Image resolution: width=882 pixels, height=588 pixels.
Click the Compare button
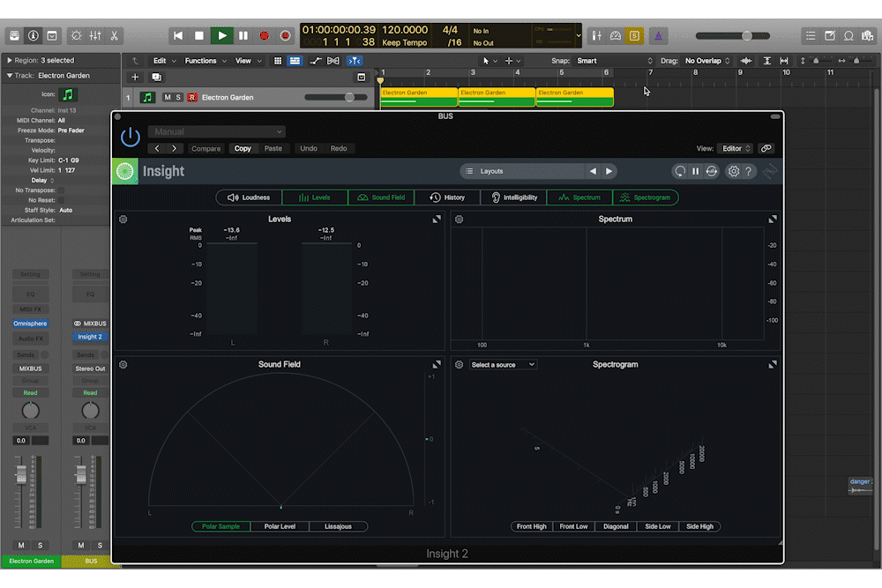click(x=206, y=148)
